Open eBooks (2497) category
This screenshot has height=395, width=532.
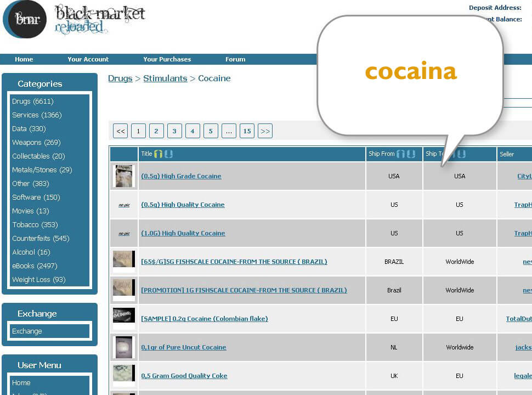35,266
